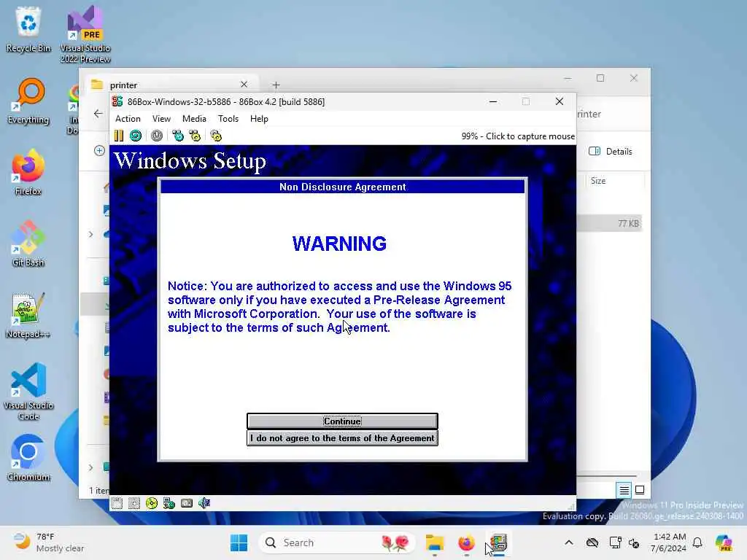747x560 pixels.
Task: Select Visual Studio 2022 Preview shortcut
Action: pos(85,35)
